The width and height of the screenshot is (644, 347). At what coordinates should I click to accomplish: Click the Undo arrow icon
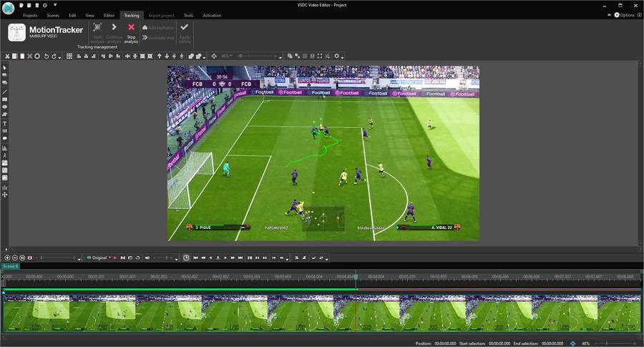[x=47, y=57]
